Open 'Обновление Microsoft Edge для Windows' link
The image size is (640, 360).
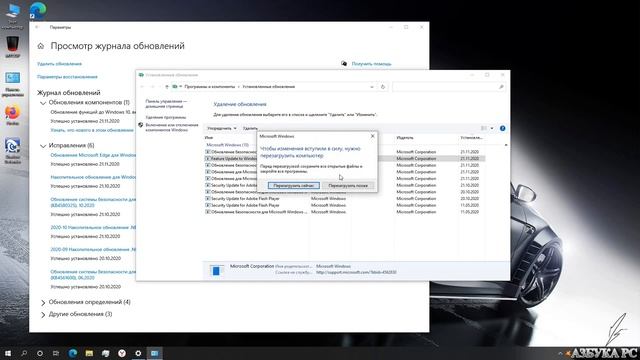(x=93, y=155)
